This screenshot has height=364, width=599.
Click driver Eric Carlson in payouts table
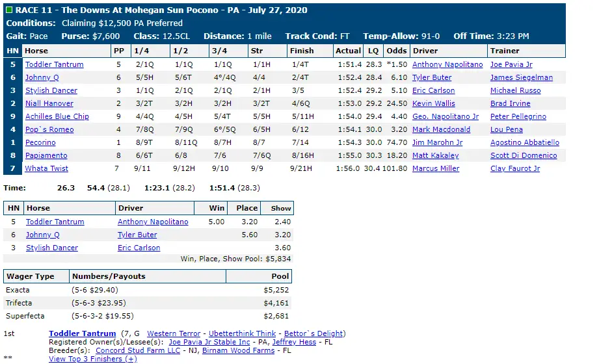click(x=139, y=248)
